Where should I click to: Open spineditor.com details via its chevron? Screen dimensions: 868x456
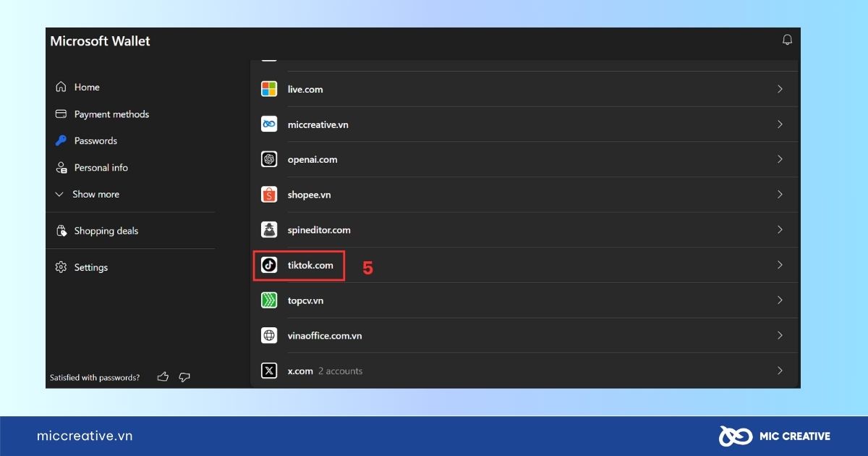(780, 229)
